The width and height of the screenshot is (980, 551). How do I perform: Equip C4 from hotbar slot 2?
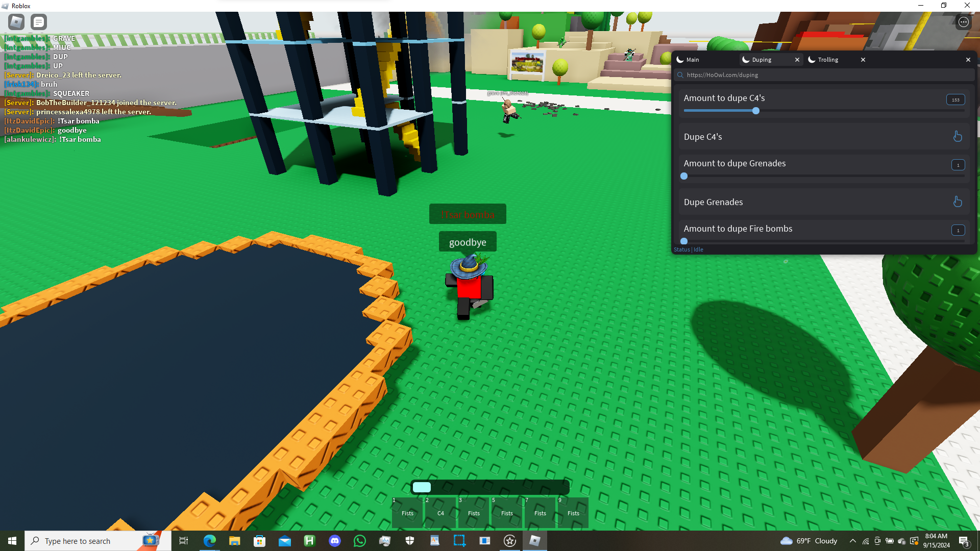440,512
